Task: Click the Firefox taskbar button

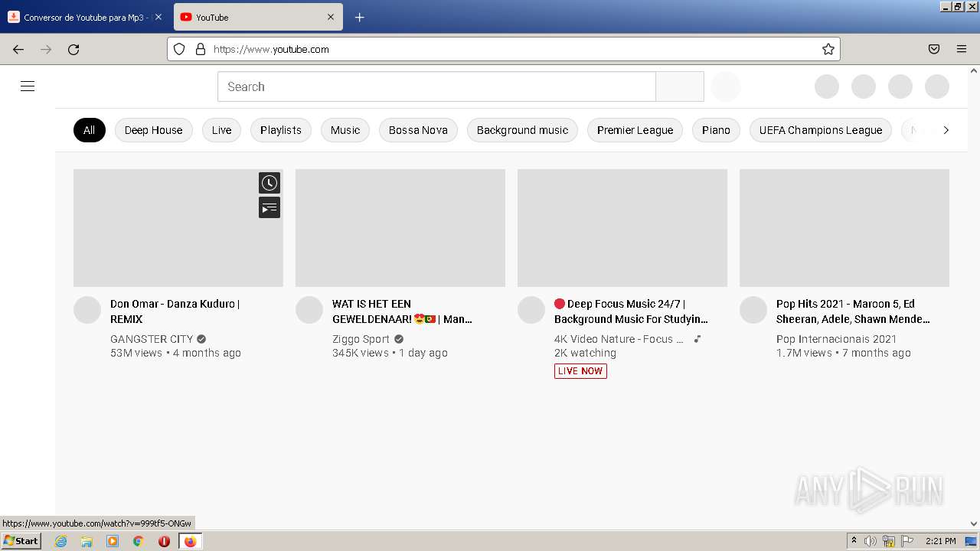Action: point(190,541)
